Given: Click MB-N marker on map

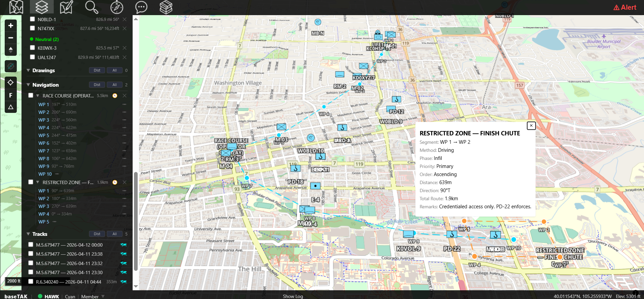Looking at the screenshot, I should pyautogui.click(x=318, y=22).
